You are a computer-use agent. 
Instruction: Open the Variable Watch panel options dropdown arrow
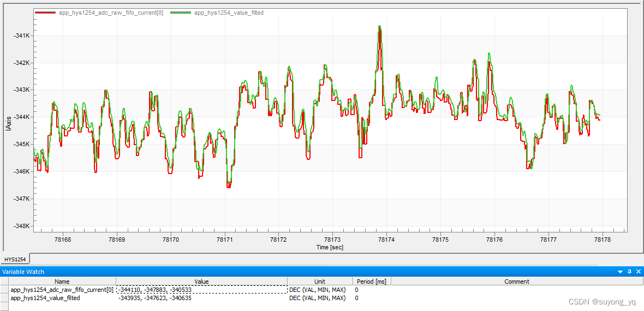[x=620, y=272]
